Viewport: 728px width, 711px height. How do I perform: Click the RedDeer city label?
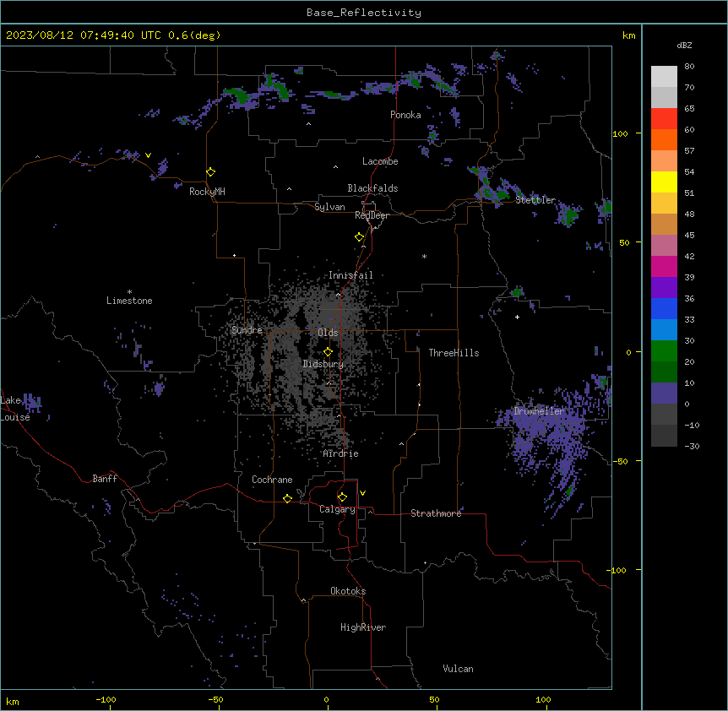[372, 215]
